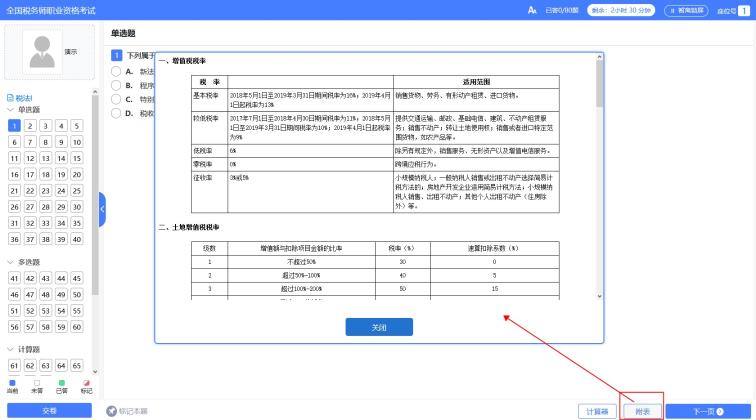
Task: Collapse the 计算题 section
Action: (11, 349)
